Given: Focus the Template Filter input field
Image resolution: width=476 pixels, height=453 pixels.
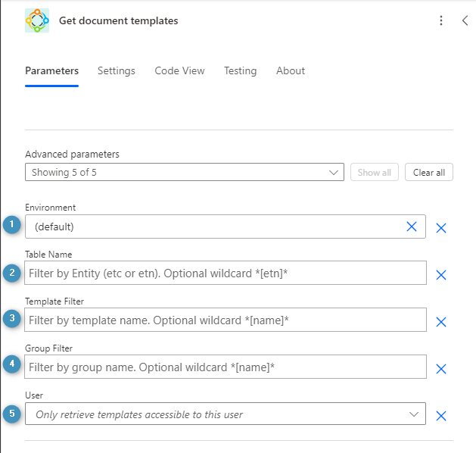Looking at the screenshot, I should pyautogui.click(x=226, y=320).
